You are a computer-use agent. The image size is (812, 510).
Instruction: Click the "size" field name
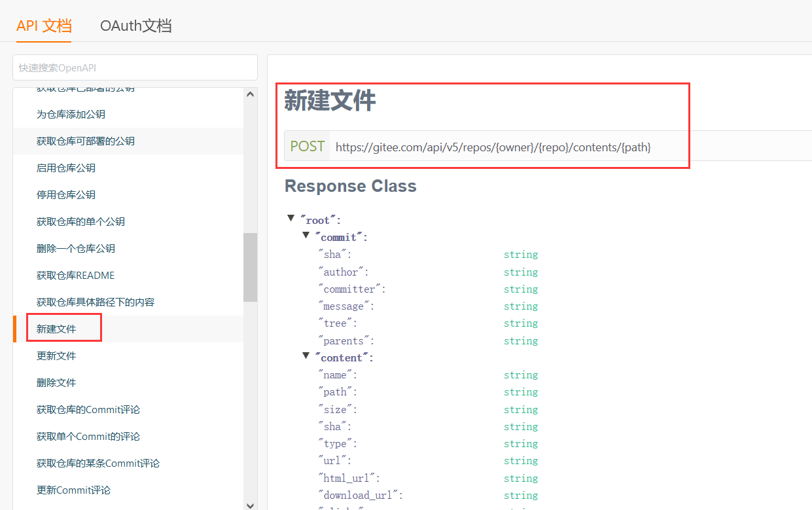click(338, 409)
